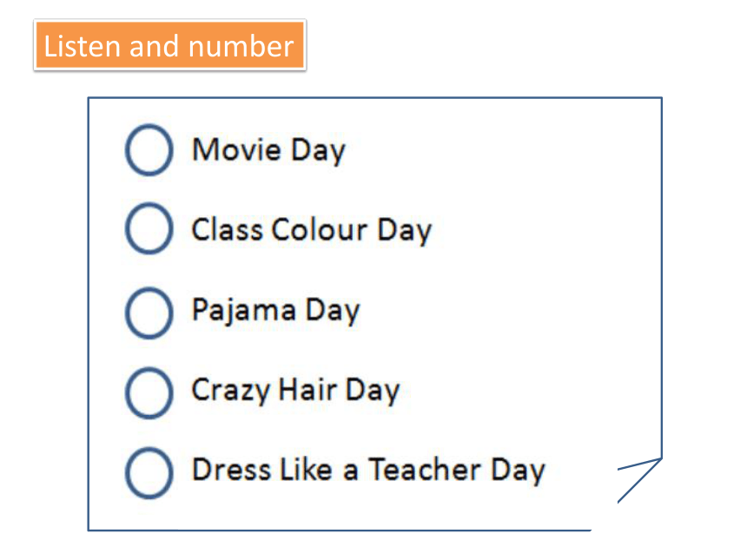Viewport: 747px width, 560px height.
Task: Click the Crazy Hair Day label text
Action: coord(295,391)
